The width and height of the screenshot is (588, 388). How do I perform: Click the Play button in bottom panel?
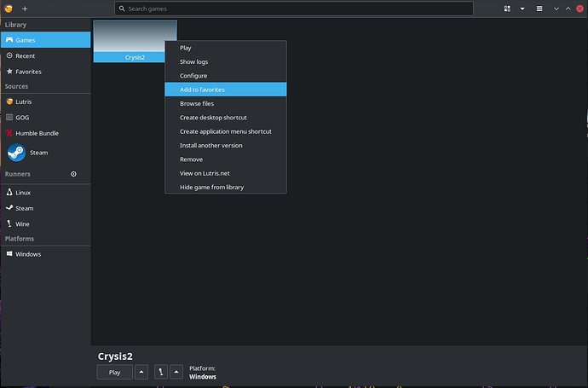pyautogui.click(x=115, y=372)
